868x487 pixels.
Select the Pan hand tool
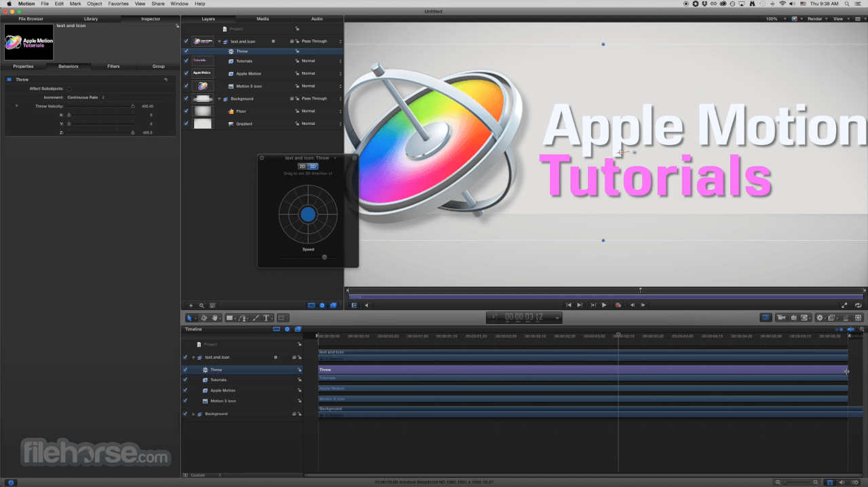click(215, 317)
